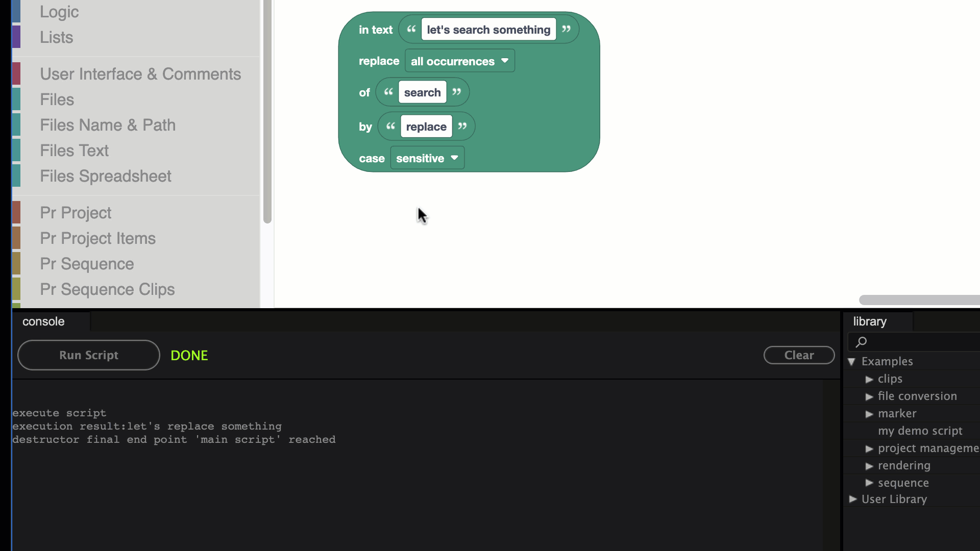Edit the 'replace' text field
Image resolution: width=980 pixels, height=551 pixels.
pyautogui.click(x=426, y=127)
